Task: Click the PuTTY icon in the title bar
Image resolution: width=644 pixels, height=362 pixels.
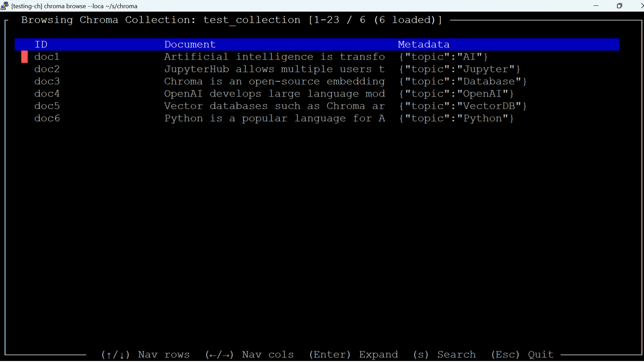Action: [5, 6]
